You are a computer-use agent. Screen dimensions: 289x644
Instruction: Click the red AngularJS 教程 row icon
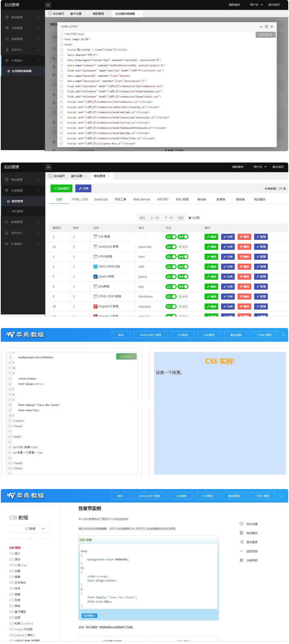click(x=95, y=307)
